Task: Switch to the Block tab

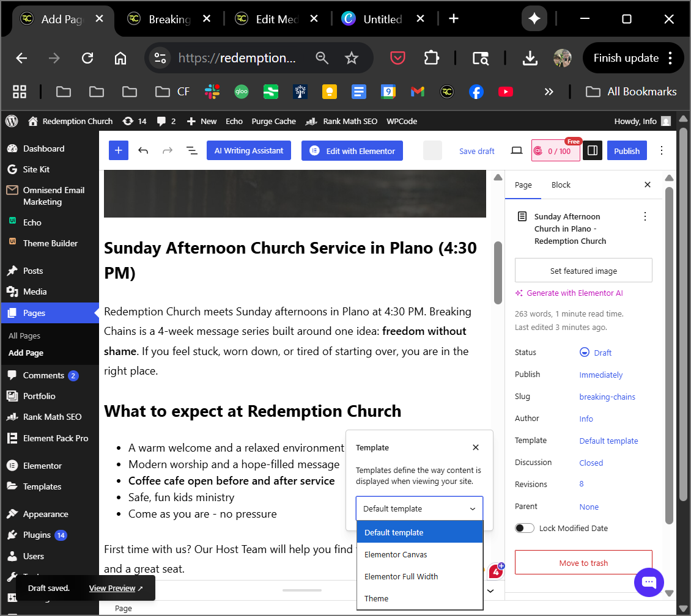Action: click(561, 185)
